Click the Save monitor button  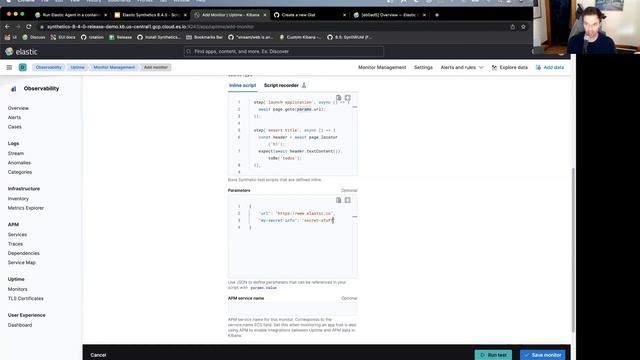coord(542,355)
